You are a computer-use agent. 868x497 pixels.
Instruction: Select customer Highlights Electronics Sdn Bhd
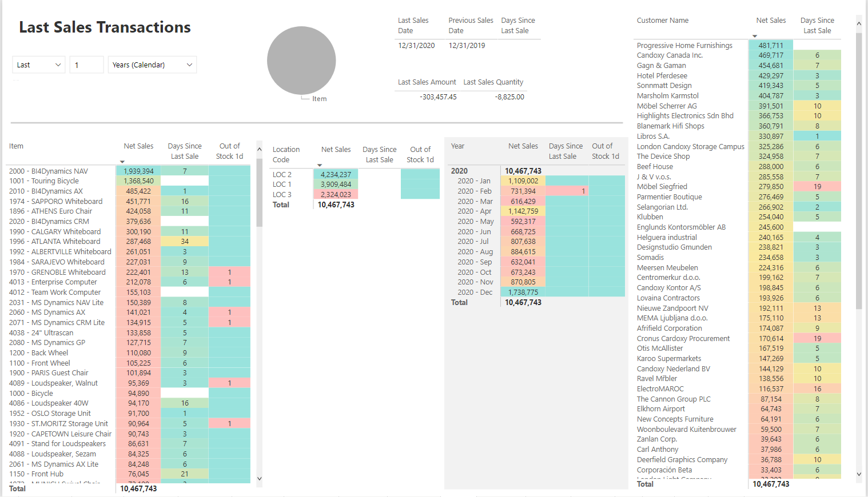[x=685, y=116]
